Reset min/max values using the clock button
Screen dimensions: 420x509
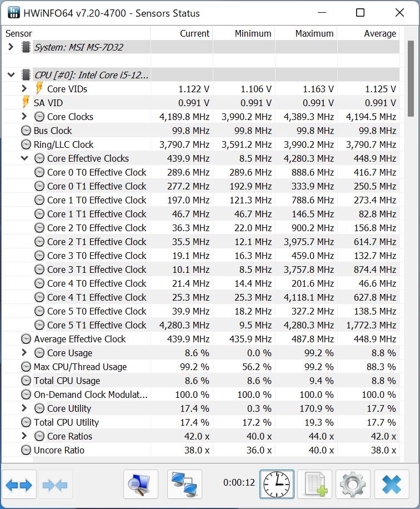click(277, 484)
